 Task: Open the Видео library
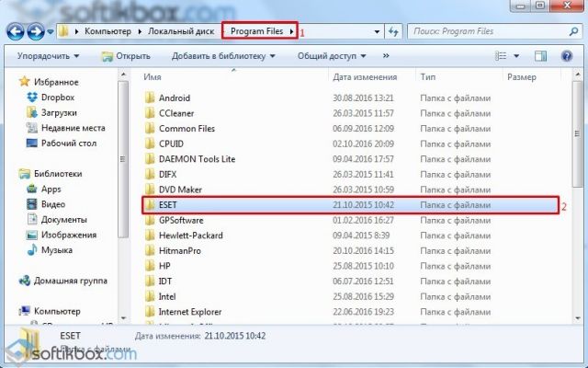coord(53,204)
